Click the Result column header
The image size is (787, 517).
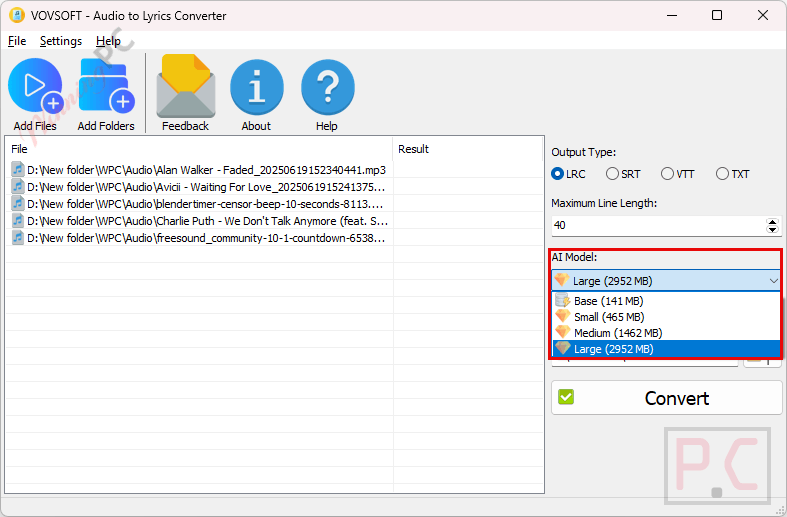click(x=467, y=149)
